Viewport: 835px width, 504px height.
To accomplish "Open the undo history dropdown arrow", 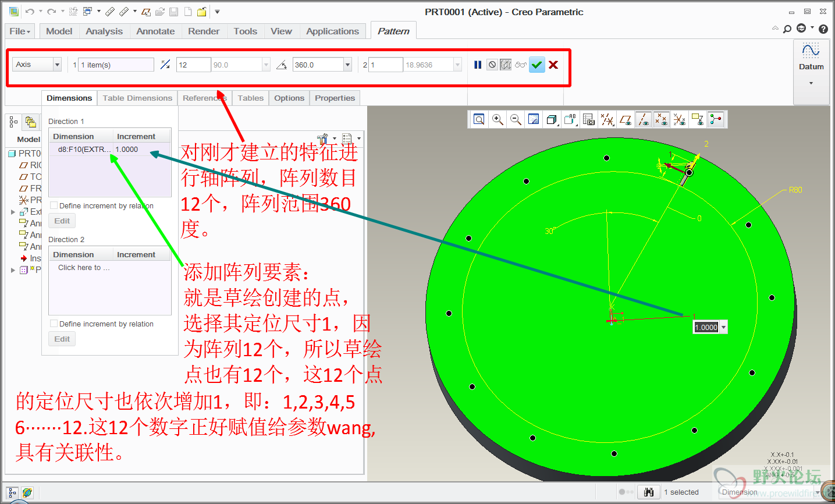I will tap(40, 12).
